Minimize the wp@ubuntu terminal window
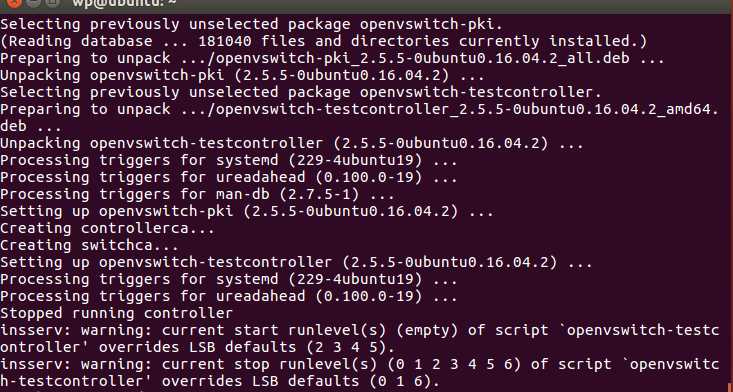Screen dimensions: 733x392 tap(34, 2)
